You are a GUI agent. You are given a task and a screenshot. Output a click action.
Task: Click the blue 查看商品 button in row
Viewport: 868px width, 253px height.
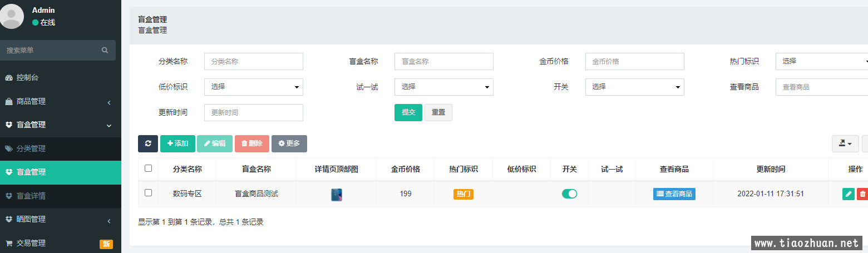[674, 194]
